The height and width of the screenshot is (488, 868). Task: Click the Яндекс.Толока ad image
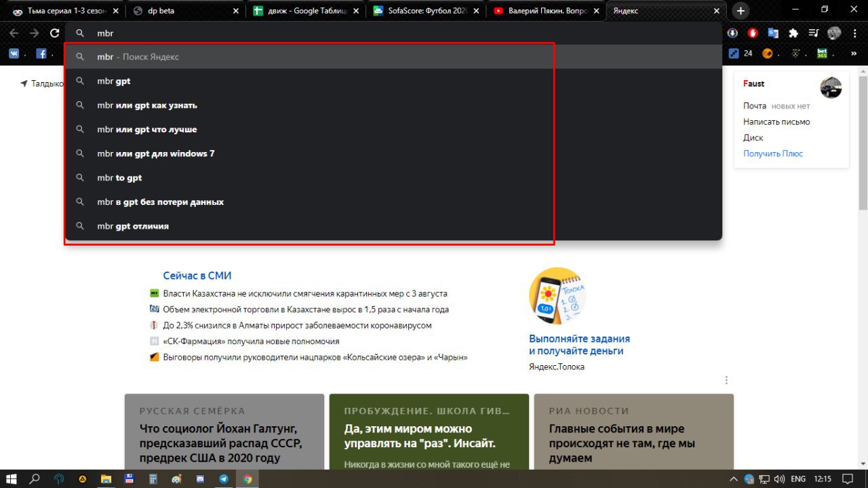click(x=557, y=295)
